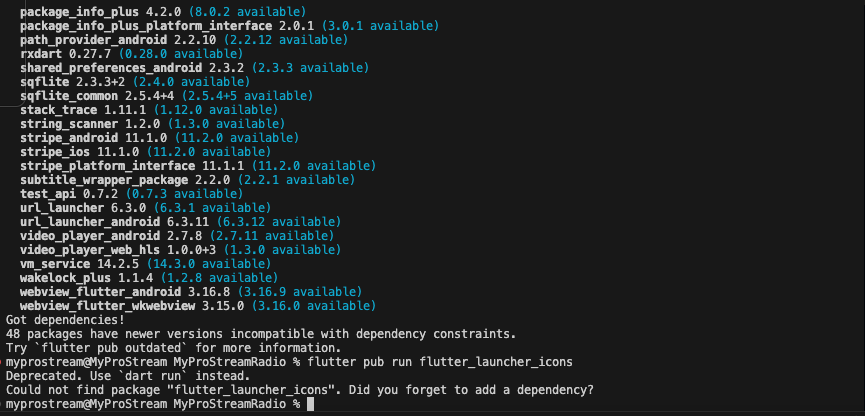This screenshot has height=416, width=865.
Task: Click the stripe_platform_interface 11.2.0 available text
Action: (x=313, y=166)
